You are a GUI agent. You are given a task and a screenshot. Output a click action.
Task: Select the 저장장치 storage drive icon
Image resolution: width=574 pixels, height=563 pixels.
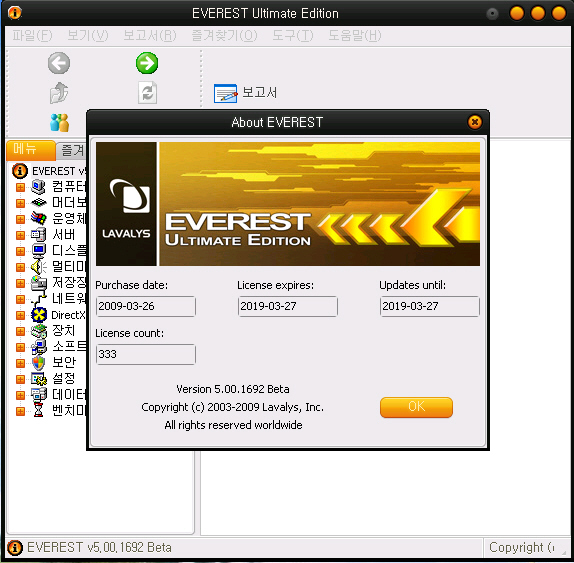[x=39, y=283]
